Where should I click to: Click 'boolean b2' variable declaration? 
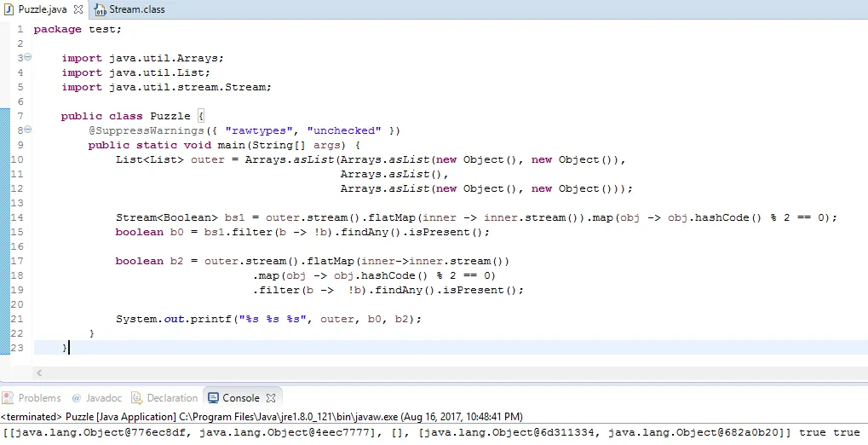tap(149, 261)
